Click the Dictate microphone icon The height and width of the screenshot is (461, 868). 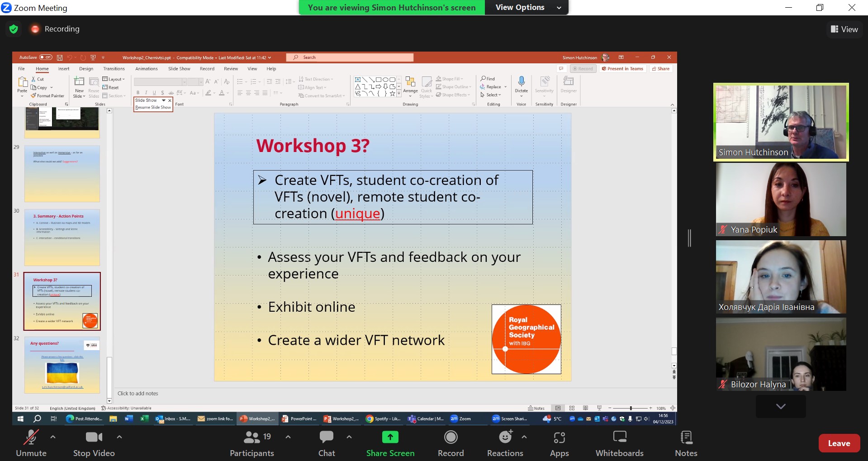click(x=522, y=81)
